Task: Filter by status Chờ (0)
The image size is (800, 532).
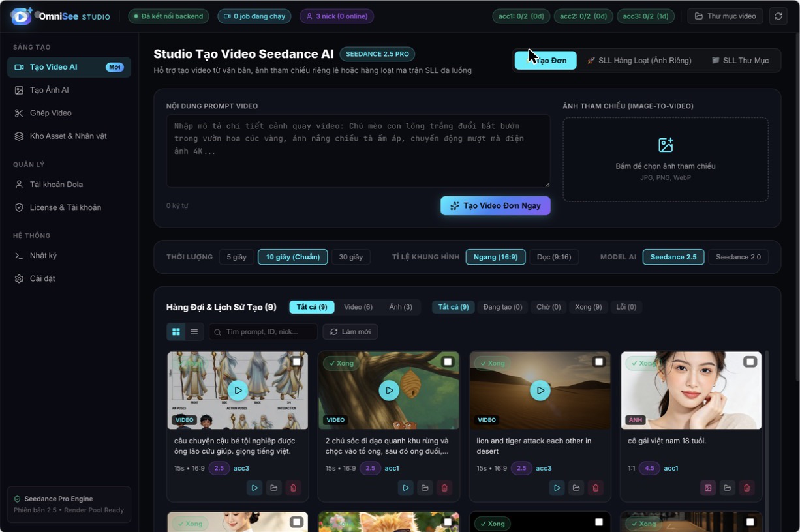Action: point(549,307)
